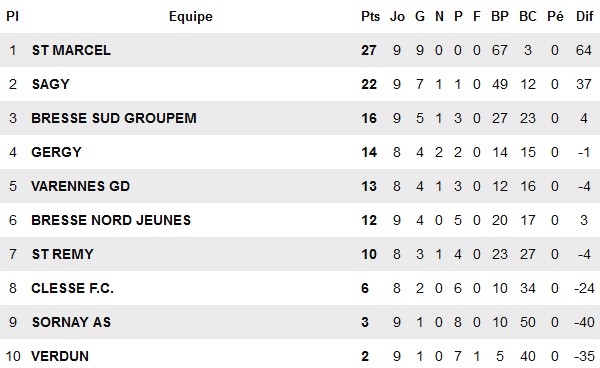Select SORNAY AS goal difference -40
Image resolution: width=600 pixels, height=368 pixels.
pyautogui.click(x=584, y=322)
